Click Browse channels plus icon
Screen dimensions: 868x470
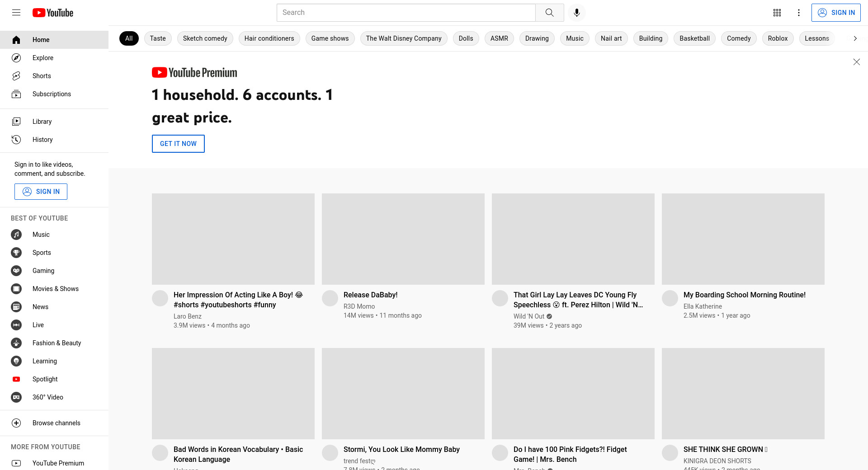pos(16,423)
